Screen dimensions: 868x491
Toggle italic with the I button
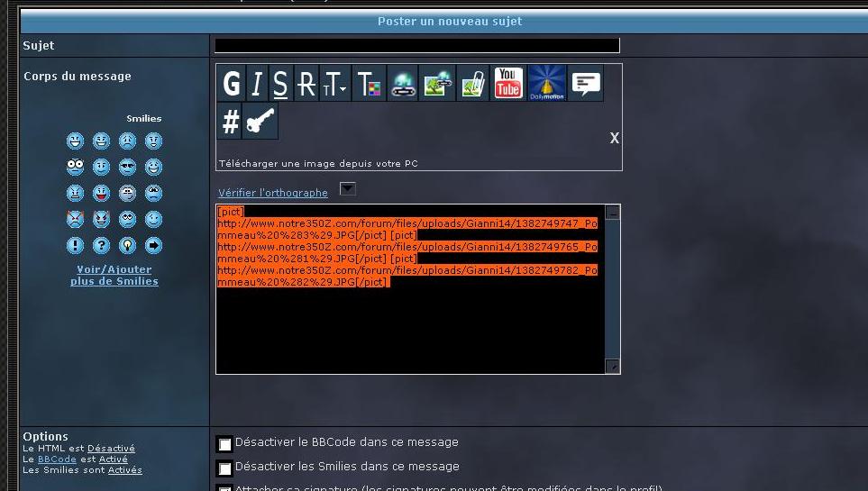click(x=257, y=84)
